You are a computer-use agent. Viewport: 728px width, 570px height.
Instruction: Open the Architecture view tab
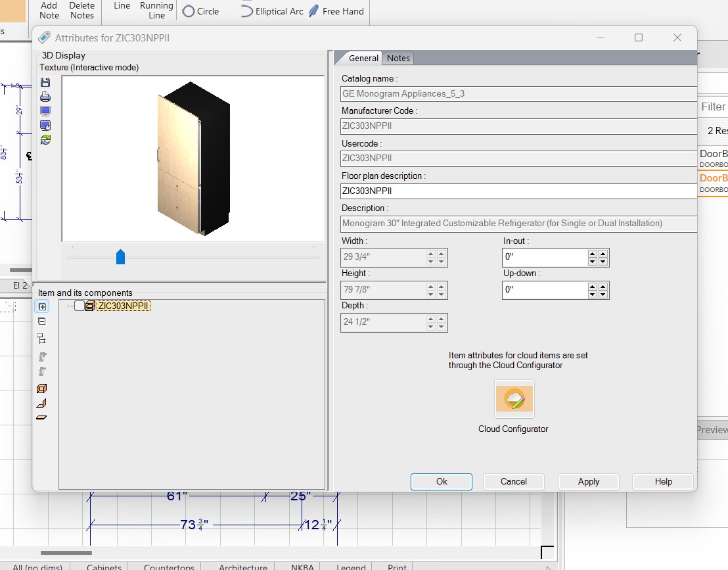pyautogui.click(x=243, y=566)
